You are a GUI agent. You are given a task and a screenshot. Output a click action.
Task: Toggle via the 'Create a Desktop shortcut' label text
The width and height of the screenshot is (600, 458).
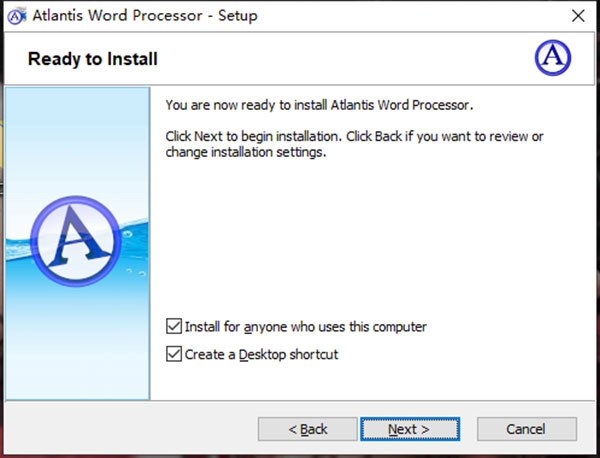261,354
